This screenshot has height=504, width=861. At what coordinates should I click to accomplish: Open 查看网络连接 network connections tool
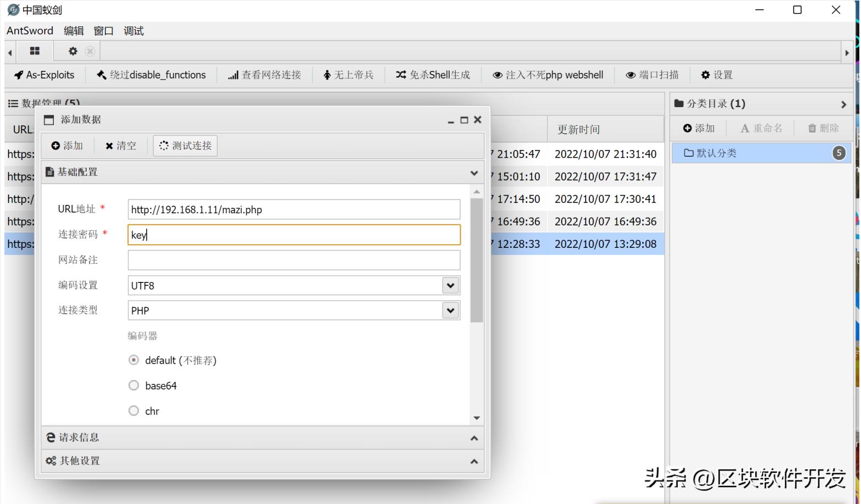pyautogui.click(x=264, y=75)
